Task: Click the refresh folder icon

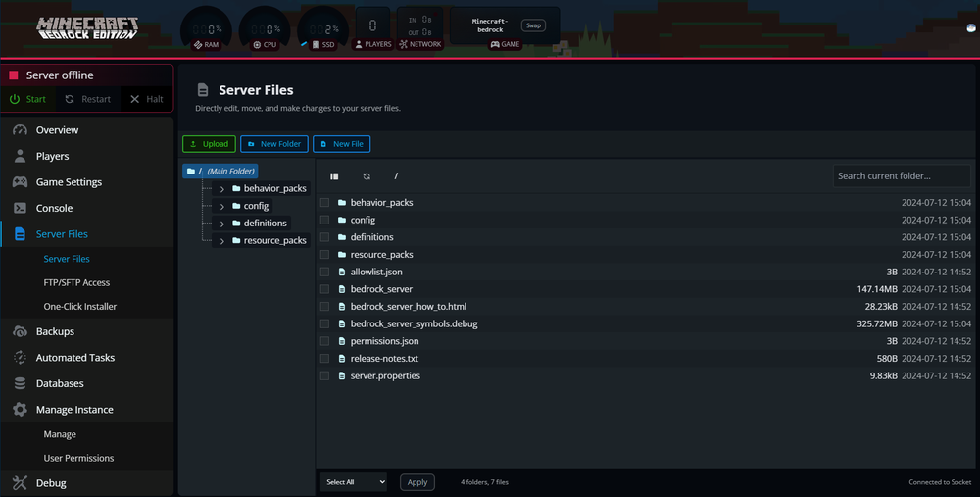Action: [367, 176]
